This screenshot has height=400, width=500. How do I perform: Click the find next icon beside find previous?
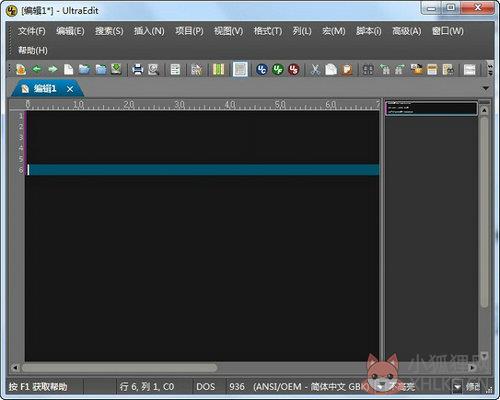[x=400, y=69]
